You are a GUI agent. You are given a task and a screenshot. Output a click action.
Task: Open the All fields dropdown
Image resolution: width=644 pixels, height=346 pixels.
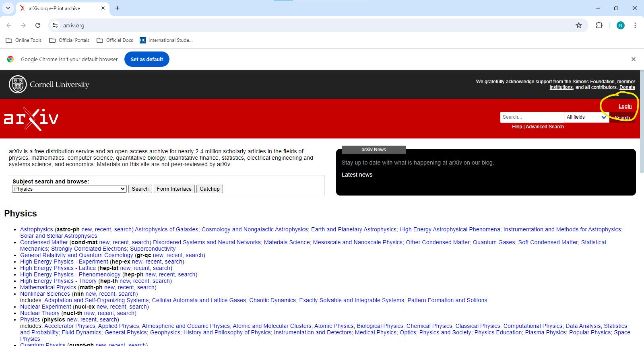click(x=586, y=117)
